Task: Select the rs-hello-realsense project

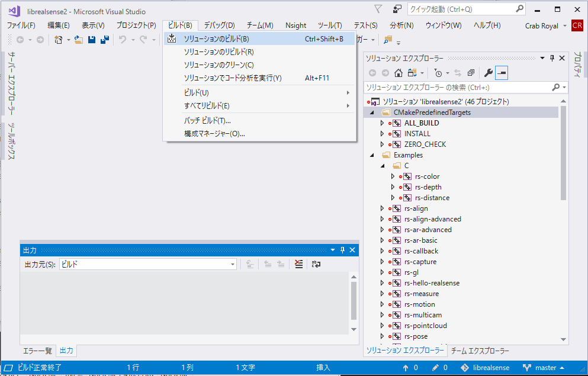Action: (x=432, y=283)
